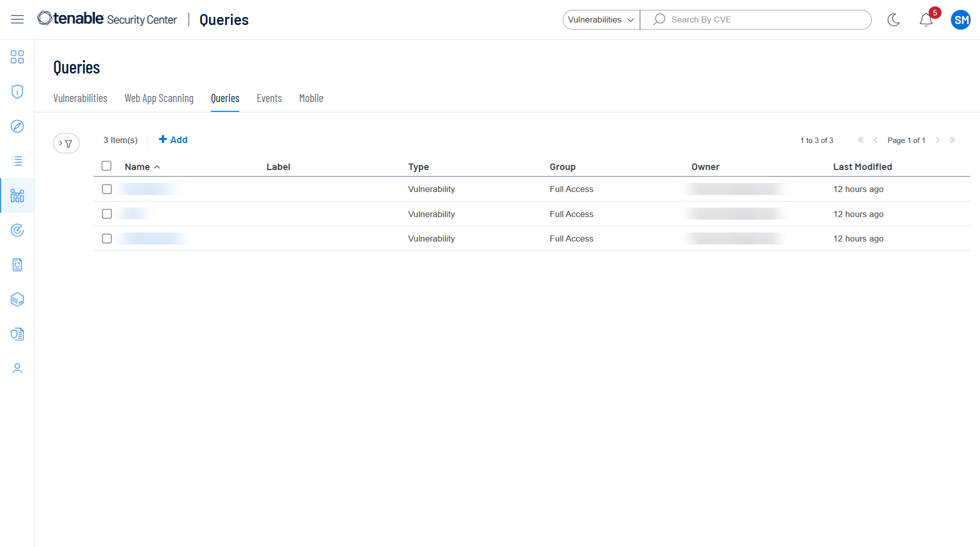
Task: Open the SM user avatar menu
Action: pos(960,19)
